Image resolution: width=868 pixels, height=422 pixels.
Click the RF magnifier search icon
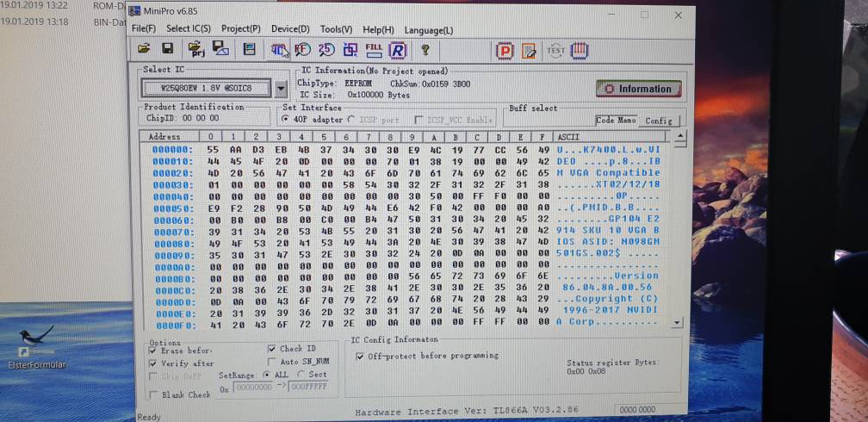[302, 50]
